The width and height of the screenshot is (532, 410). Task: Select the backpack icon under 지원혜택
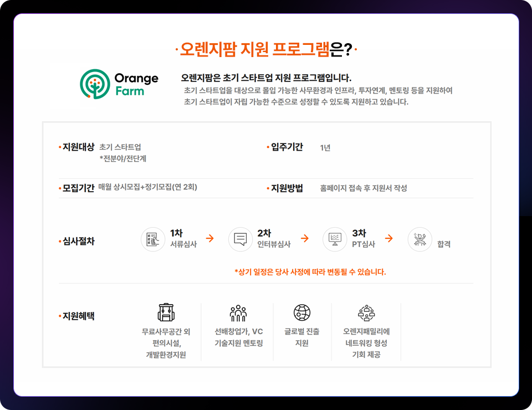[165, 311]
